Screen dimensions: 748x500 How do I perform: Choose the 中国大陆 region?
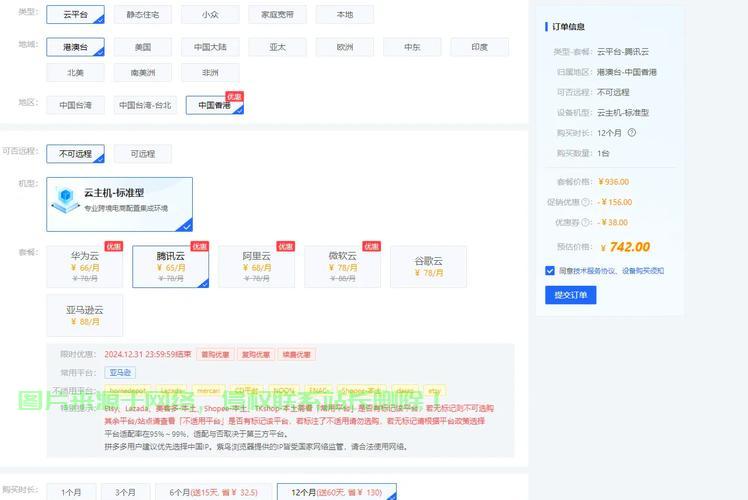[210, 47]
